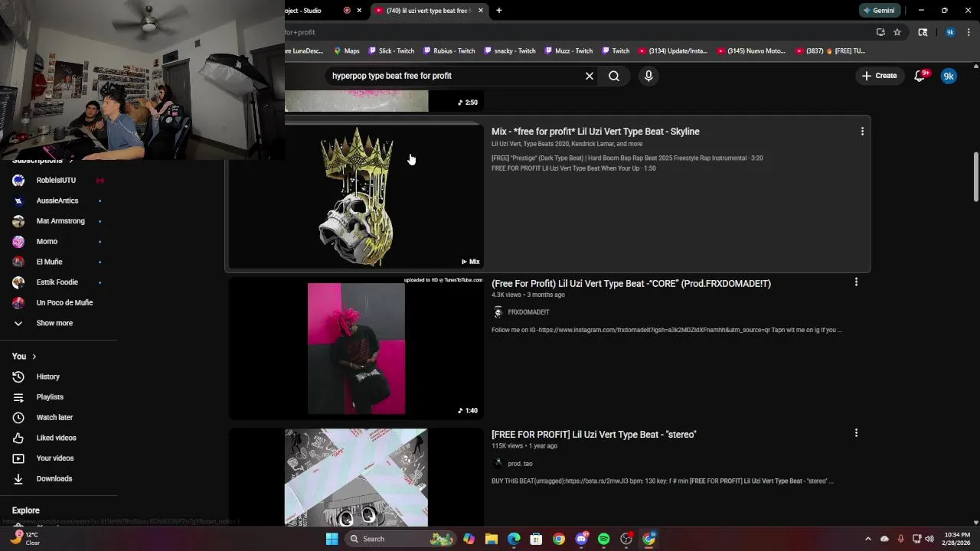Click the Create button
Viewport: 980px width, 551px height.
pyautogui.click(x=879, y=76)
